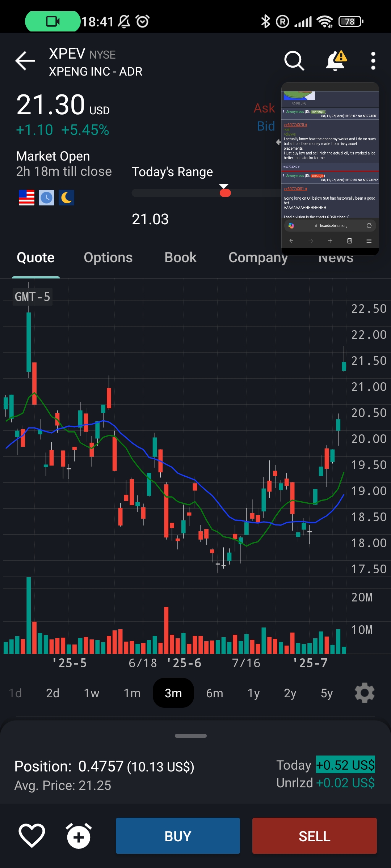Tap the Position: 0.4757 text
This screenshot has width=391, height=868.
(104, 766)
